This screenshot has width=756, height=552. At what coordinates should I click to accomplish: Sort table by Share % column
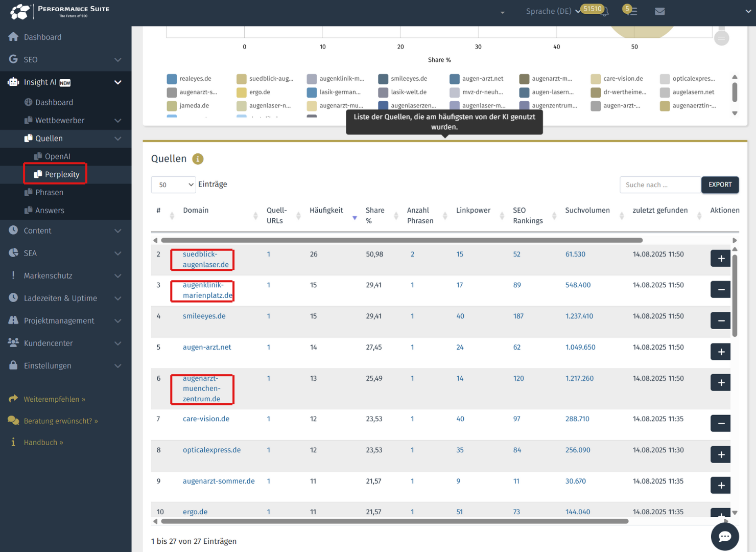point(396,216)
